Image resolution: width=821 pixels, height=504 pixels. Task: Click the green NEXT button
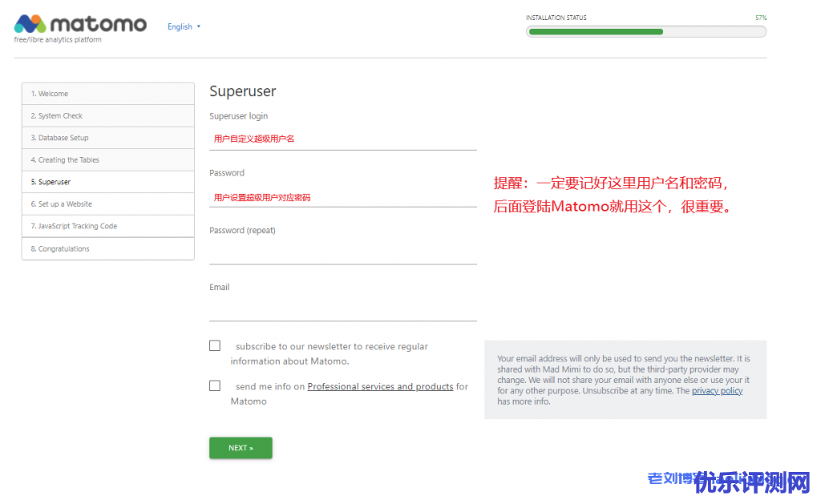click(241, 448)
